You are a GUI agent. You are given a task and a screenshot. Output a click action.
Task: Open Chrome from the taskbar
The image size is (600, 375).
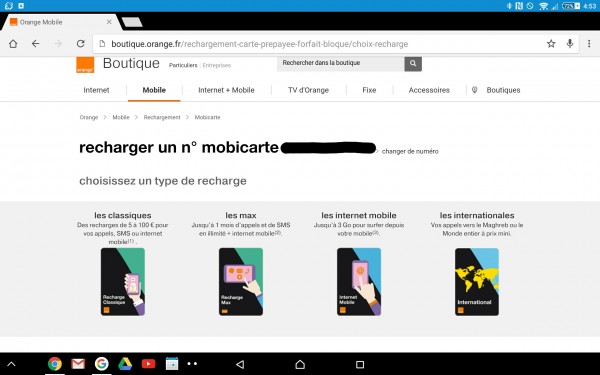point(55,364)
